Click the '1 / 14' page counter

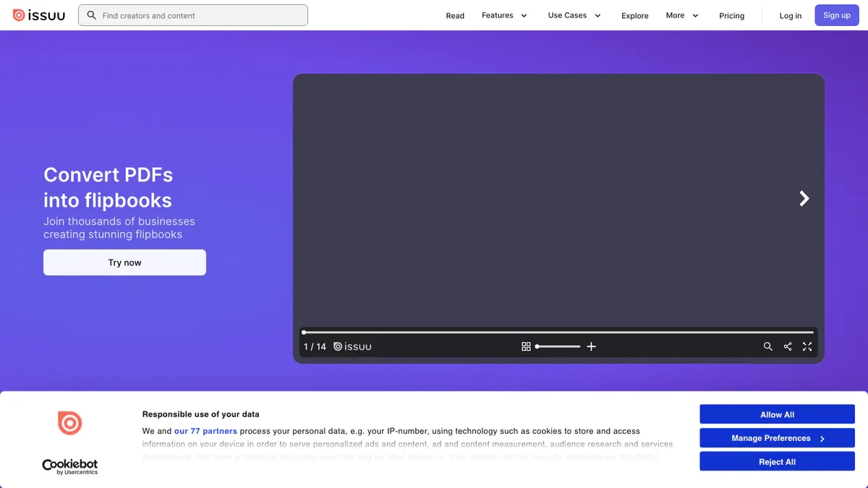pyautogui.click(x=315, y=346)
